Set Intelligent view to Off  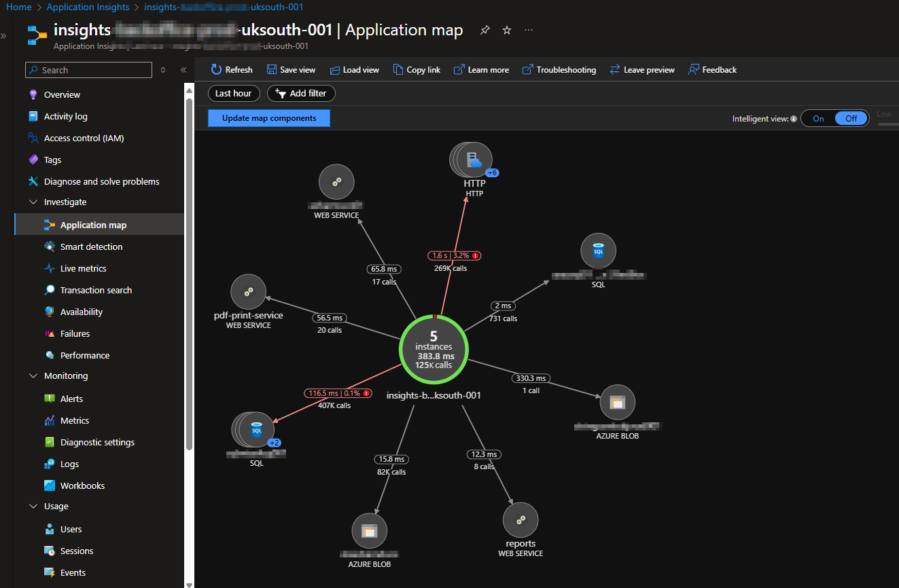[851, 118]
